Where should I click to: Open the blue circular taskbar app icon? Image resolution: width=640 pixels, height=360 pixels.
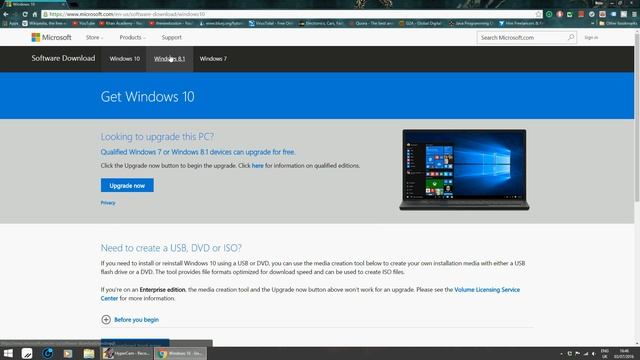47,353
